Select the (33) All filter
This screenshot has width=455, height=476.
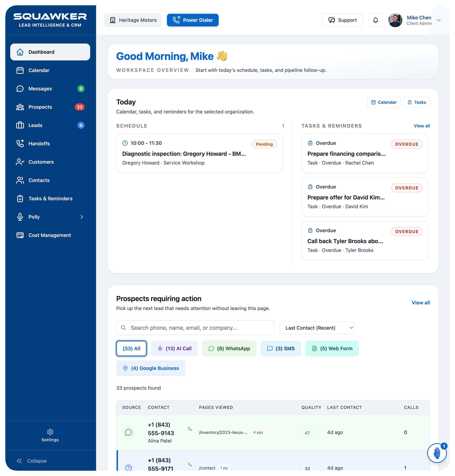tap(132, 348)
